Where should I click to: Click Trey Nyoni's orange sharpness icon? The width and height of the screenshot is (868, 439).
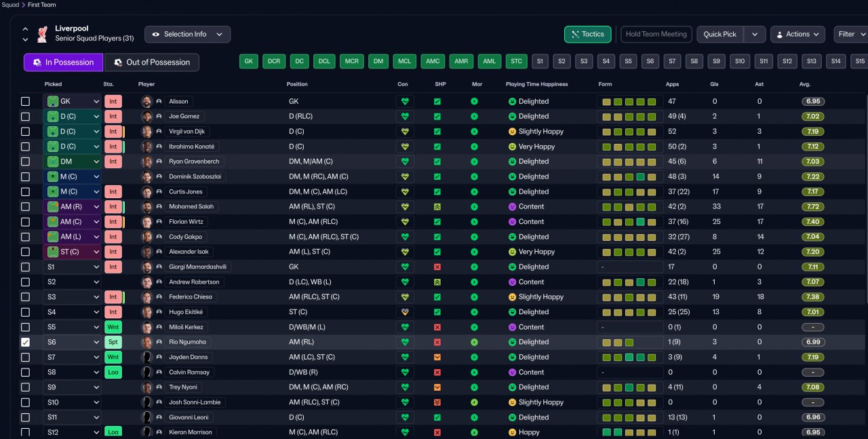click(x=437, y=387)
